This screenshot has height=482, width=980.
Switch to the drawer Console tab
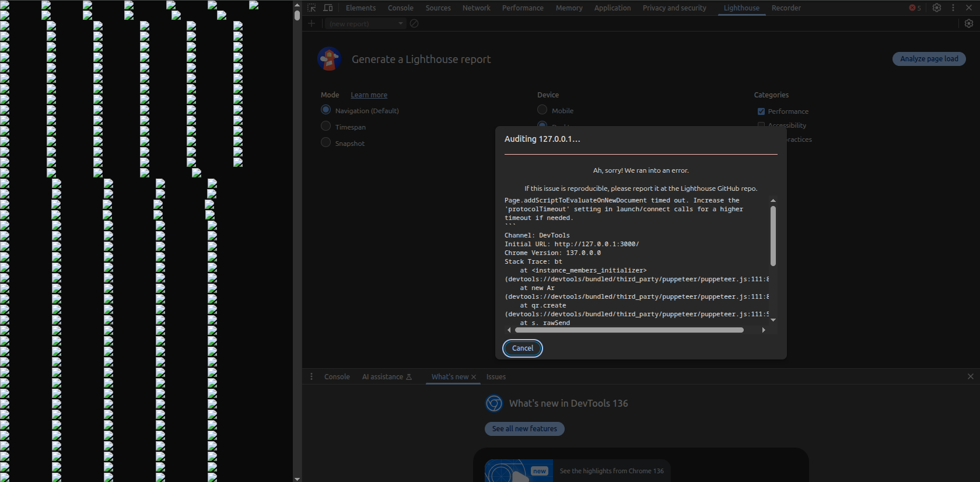click(337, 376)
